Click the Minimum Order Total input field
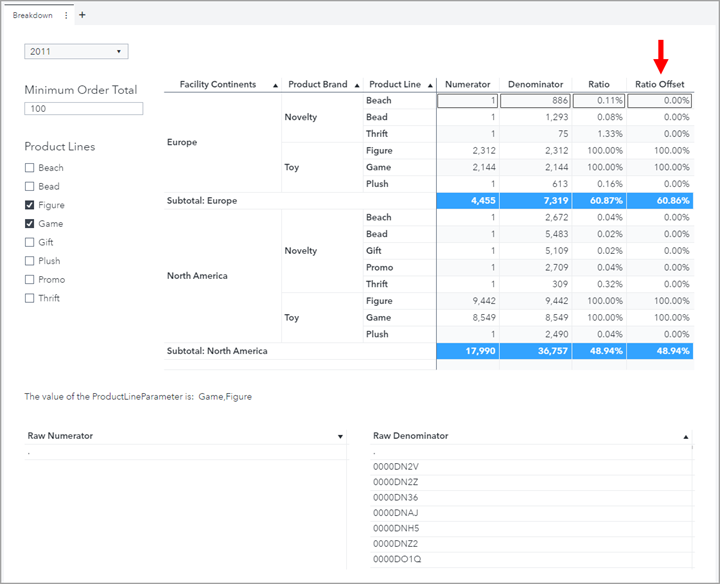The height and width of the screenshot is (584, 720). 84,109
